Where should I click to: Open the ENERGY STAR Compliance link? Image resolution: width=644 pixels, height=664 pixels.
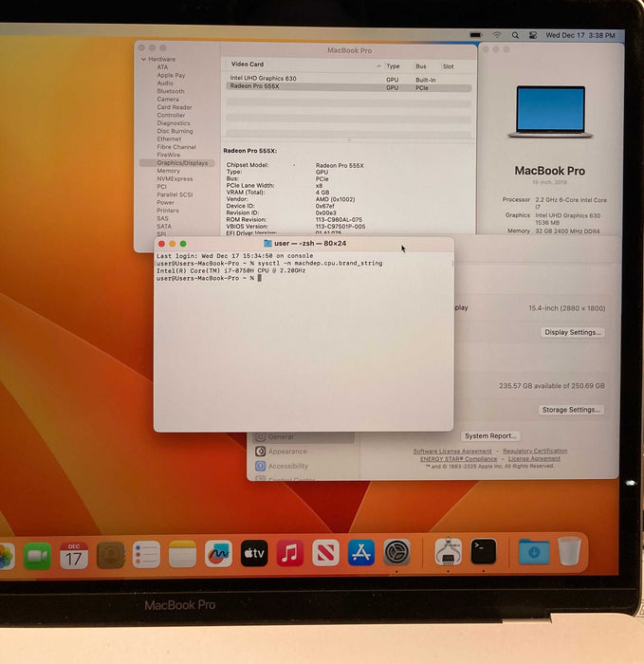(458, 458)
